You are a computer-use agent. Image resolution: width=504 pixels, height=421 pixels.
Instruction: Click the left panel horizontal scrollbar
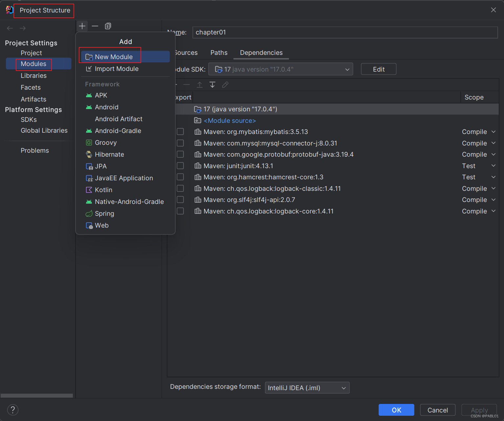[37, 396]
